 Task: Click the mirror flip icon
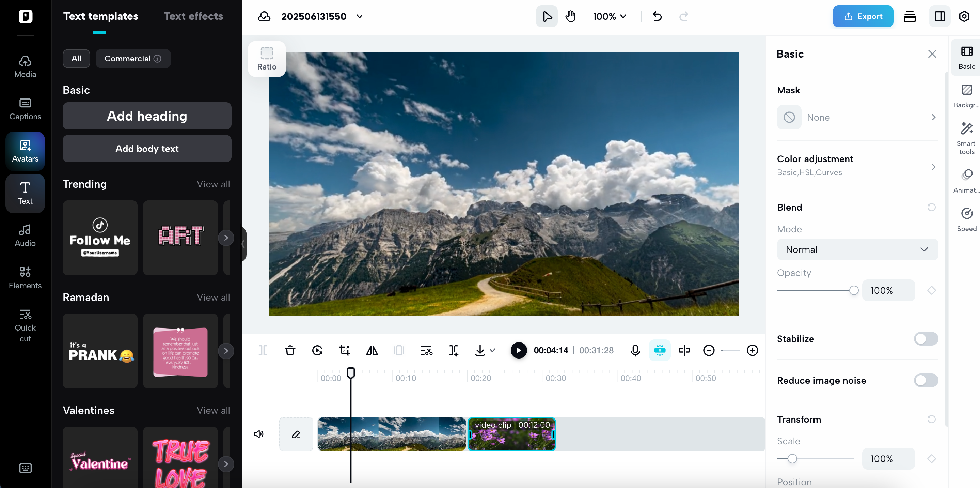click(x=372, y=350)
